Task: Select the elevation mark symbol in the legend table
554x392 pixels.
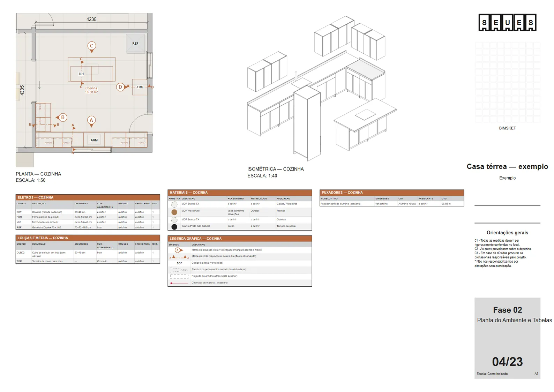Action: (x=179, y=250)
